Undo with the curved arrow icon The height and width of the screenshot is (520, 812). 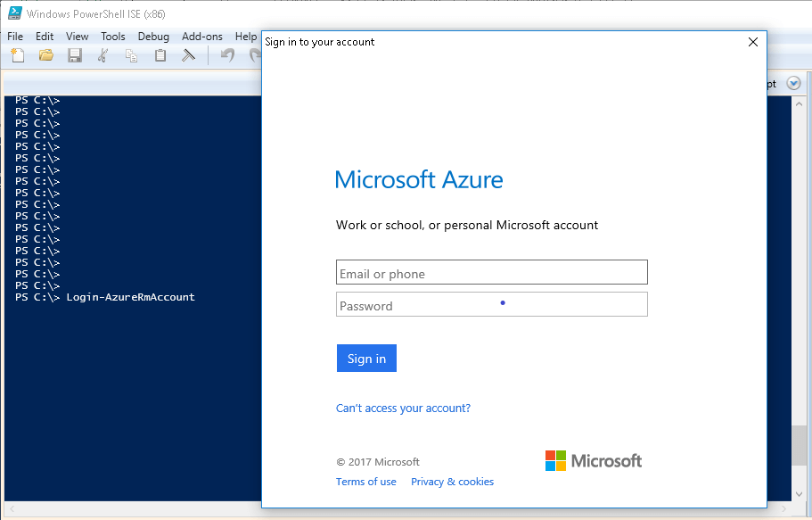pos(227,55)
